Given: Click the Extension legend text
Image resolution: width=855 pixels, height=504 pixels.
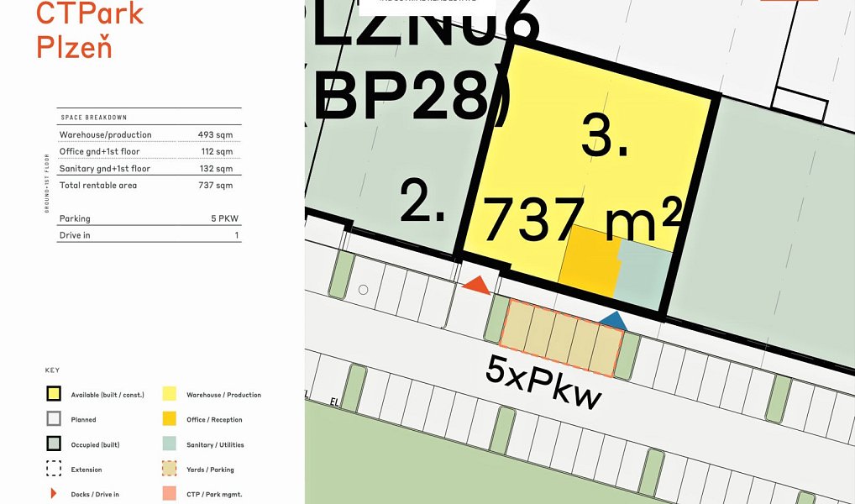Looking at the screenshot, I should 87,470.
